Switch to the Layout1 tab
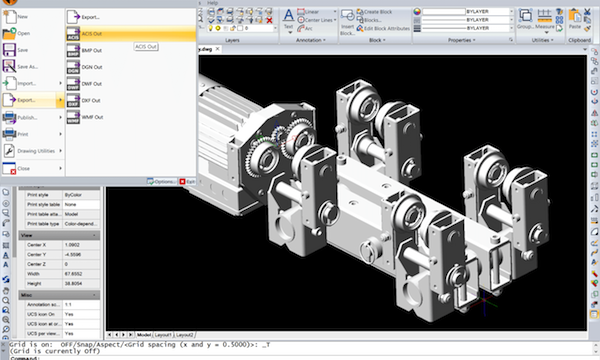 (163, 335)
